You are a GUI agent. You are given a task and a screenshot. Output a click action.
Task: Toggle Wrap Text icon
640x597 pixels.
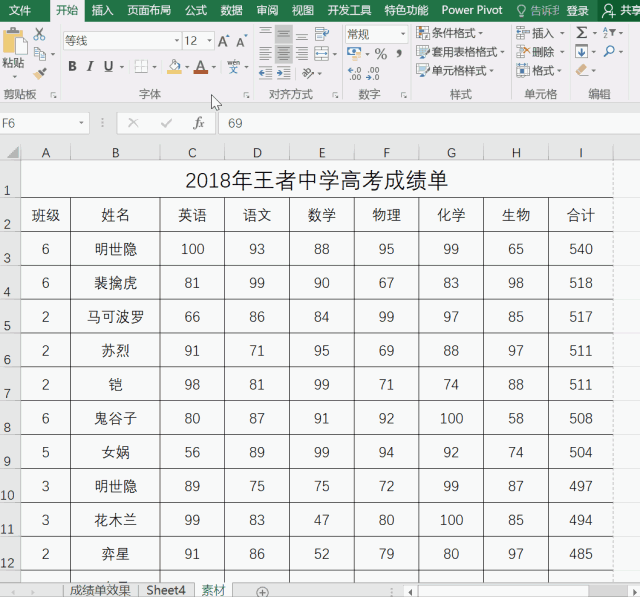322,34
